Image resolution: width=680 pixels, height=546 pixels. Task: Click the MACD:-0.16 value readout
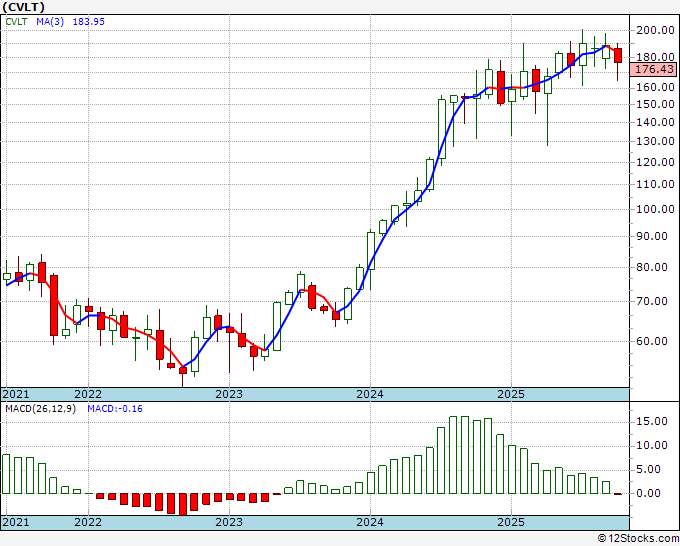click(x=114, y=410)
